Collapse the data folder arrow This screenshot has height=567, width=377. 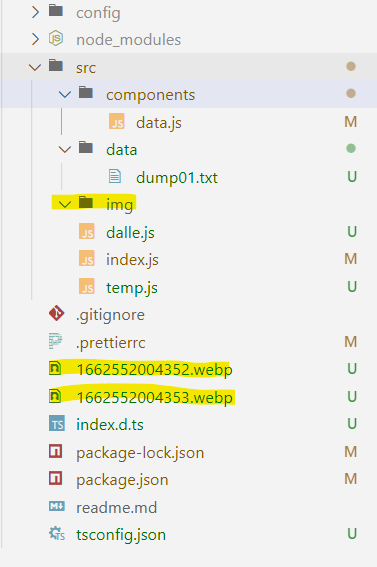65,149
